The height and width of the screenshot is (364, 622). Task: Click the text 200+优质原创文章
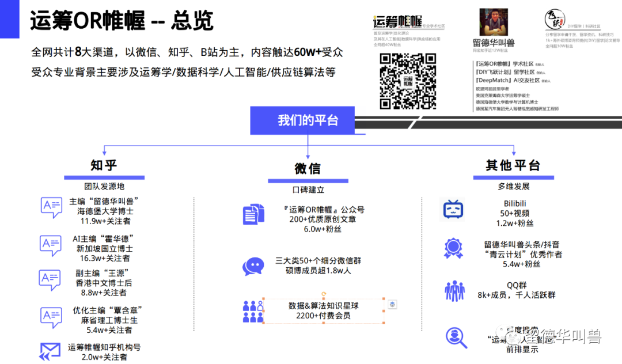(323, 219)
